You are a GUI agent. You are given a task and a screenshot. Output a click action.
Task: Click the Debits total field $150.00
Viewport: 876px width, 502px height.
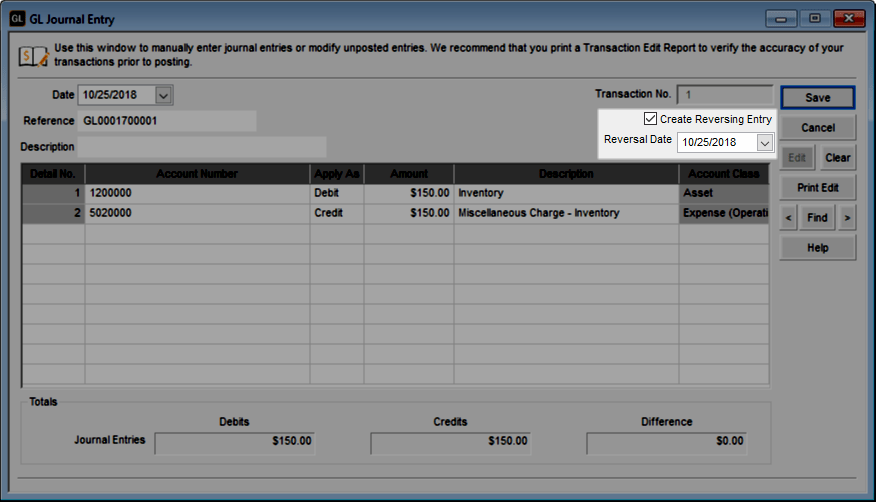235,443
